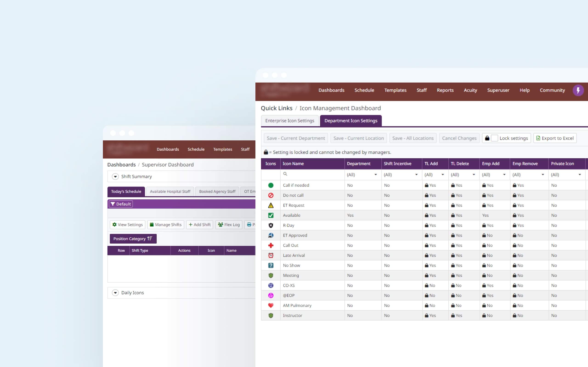The height and width of the screenshot is (367, 588).
Task: Click the Call if needed green circle icon
Action: pyautogui.click(x=270, y=185)
